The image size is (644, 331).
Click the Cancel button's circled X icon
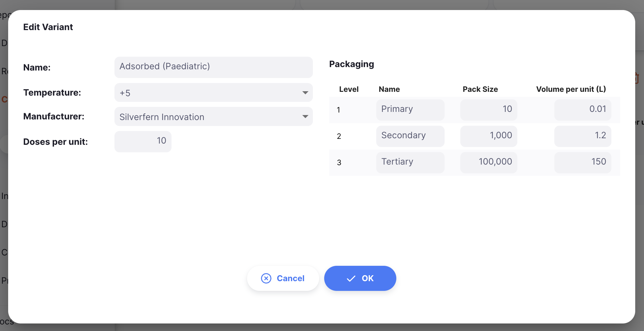266,278
